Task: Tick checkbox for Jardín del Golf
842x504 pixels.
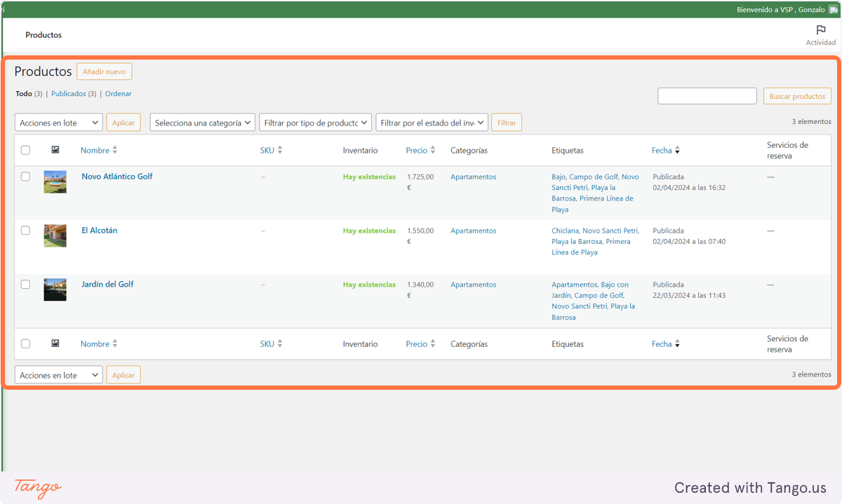Action: pos(25,284)
